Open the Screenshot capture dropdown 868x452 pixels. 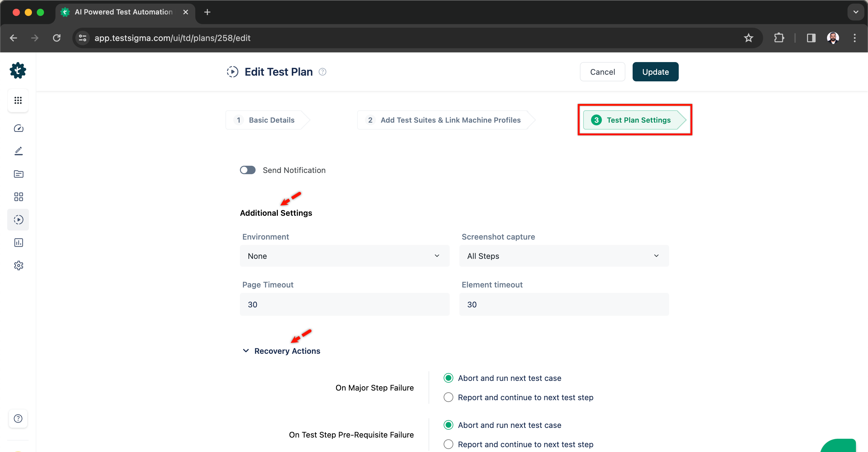[564, 256]
